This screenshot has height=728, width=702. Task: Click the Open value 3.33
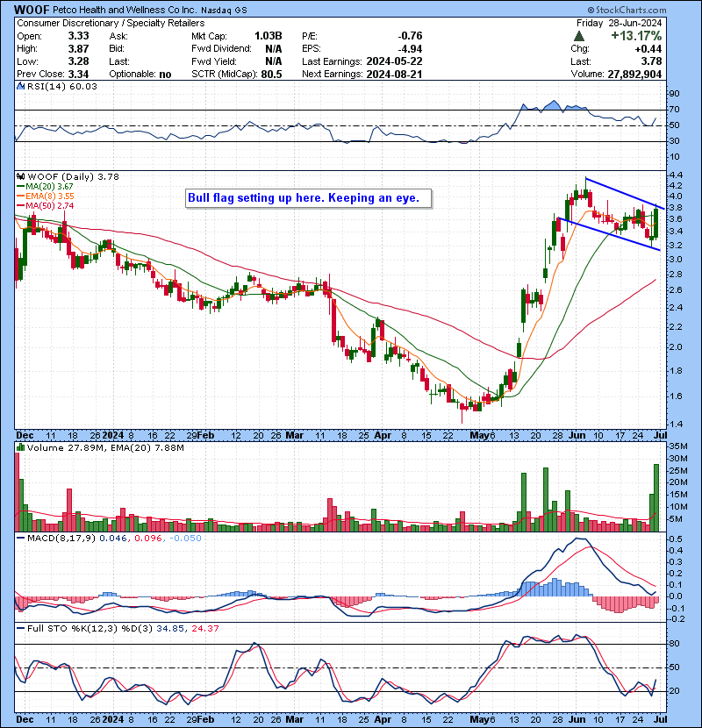pyautogui.click(x=78, y=36)
